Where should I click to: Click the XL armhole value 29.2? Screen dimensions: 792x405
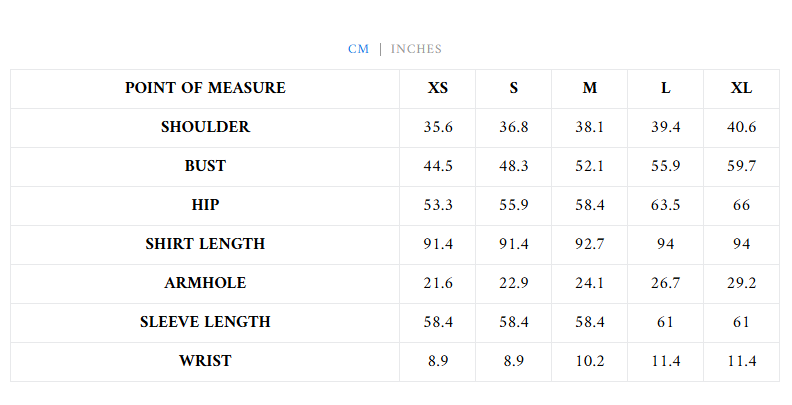pos(741,283)
